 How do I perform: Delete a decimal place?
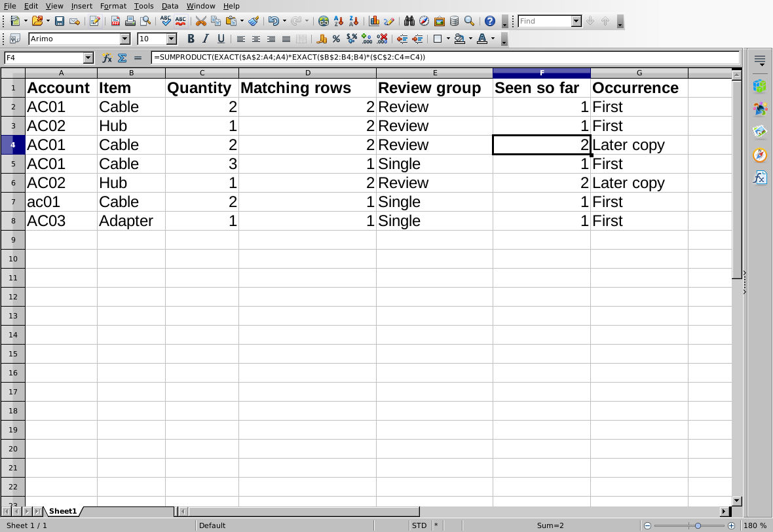click(381, 39)
